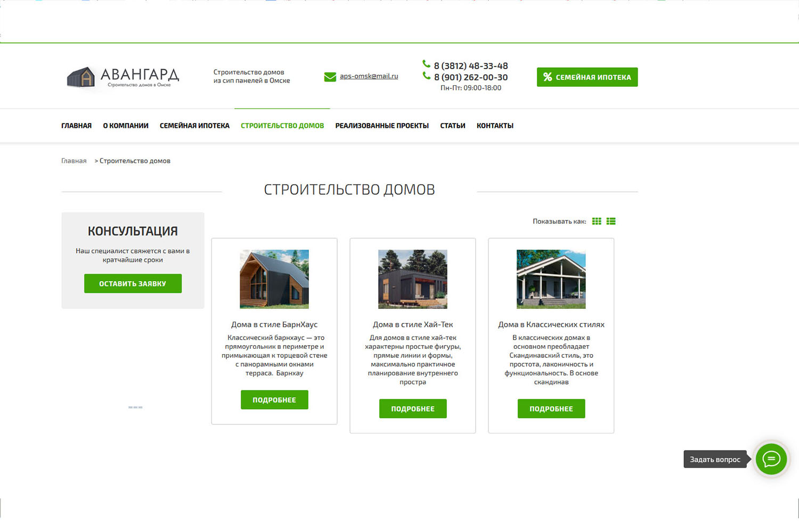Image resolution: width=799 pixels, height=532 pixels.
Task: Go to Реализованные проекты section
Action: [382, 126]
